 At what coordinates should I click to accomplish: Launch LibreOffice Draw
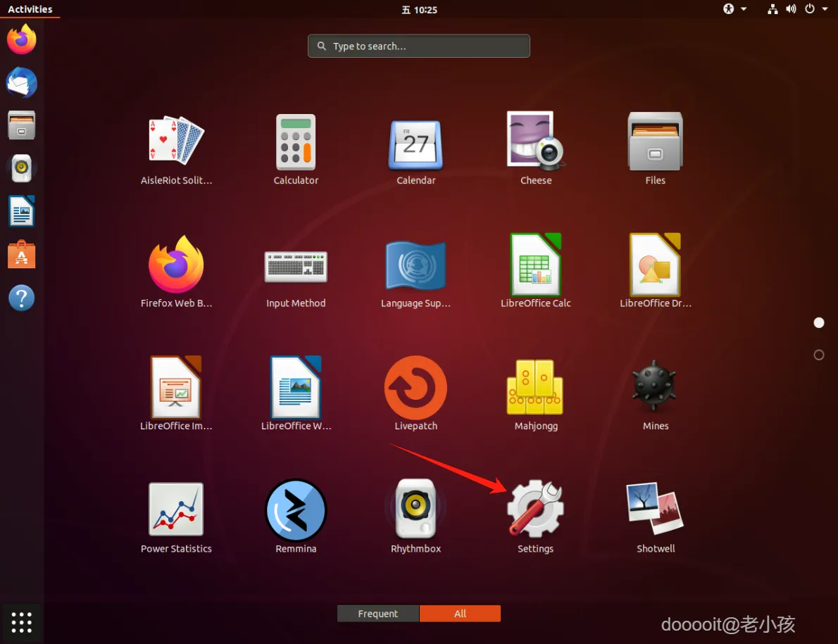[x=655, y=271]
